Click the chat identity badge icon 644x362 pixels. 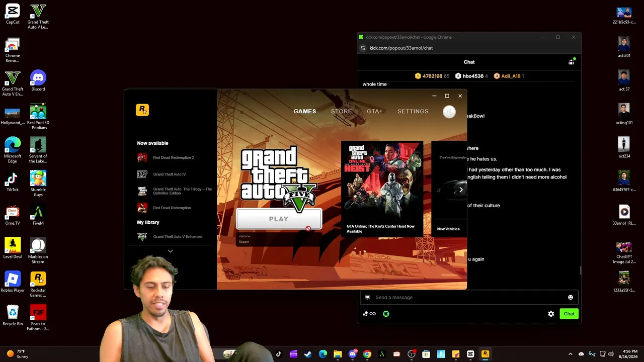click(x=368, y=297)
